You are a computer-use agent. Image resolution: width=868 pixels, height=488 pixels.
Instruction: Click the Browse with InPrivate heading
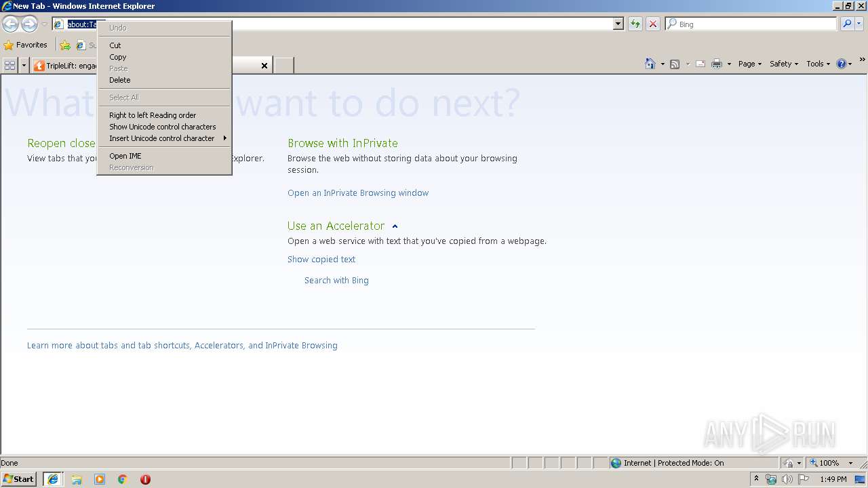[342, 144]
